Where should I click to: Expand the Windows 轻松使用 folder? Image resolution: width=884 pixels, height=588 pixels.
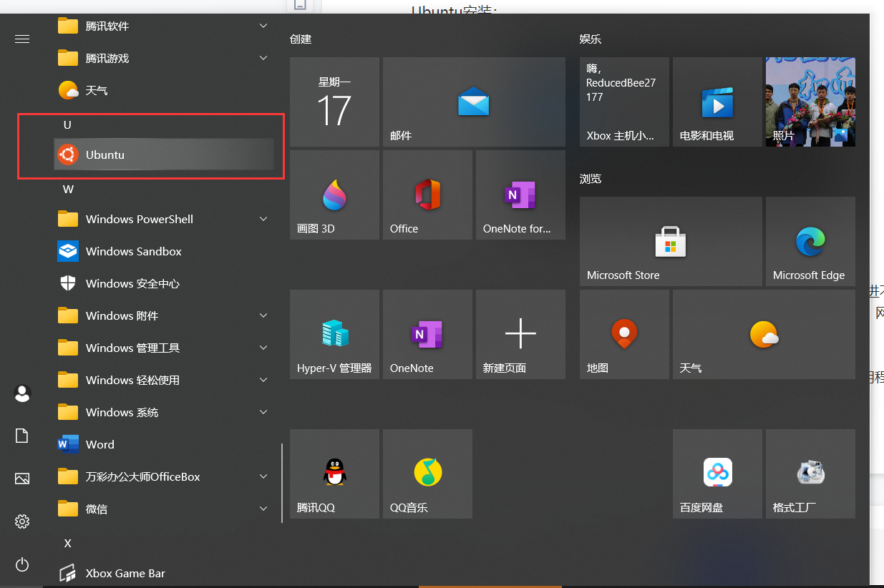pos(164,380)
